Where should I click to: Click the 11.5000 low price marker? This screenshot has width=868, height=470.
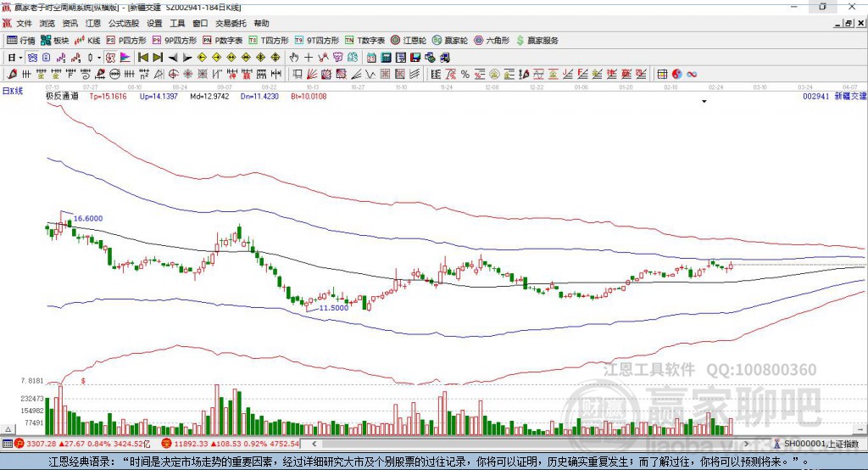(334, 308)
